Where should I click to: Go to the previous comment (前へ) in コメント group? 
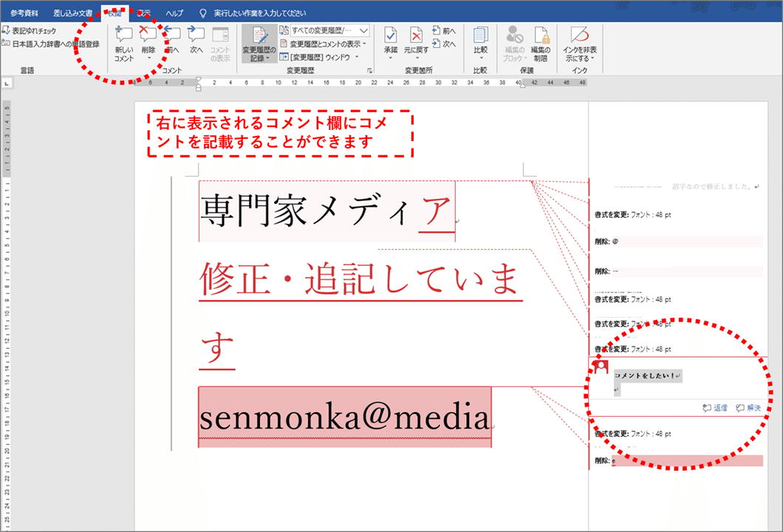pos(172,35)
